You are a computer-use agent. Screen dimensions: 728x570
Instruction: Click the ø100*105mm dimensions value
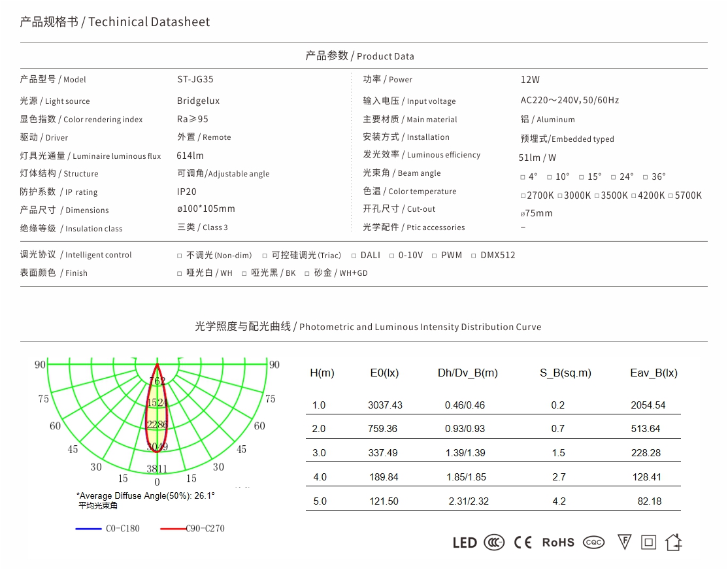pos(206,209)
